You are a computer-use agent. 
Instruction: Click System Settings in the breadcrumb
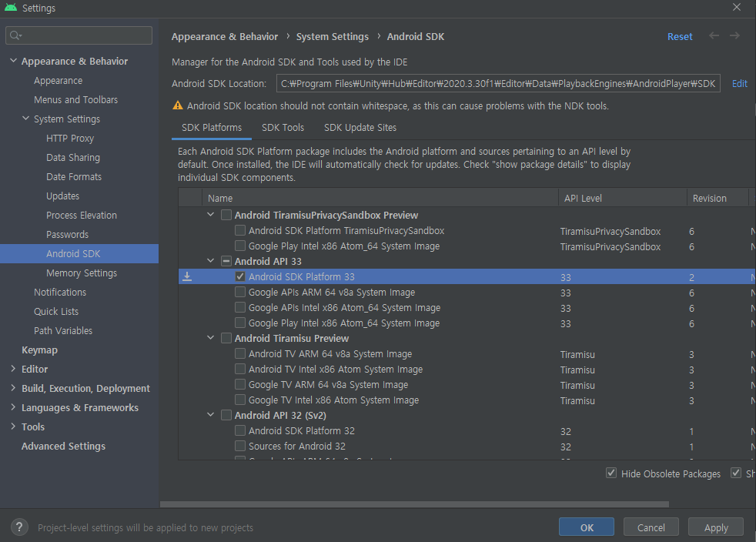pos(333,37)
